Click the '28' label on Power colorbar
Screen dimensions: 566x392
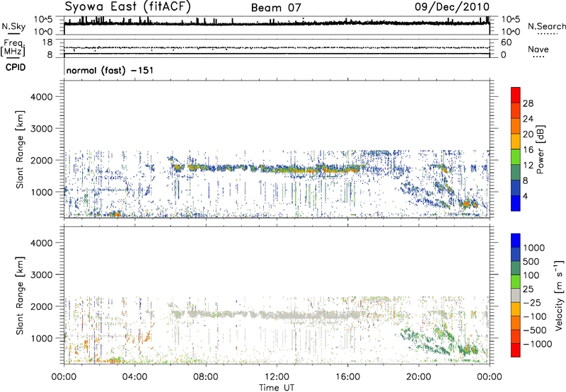(528, 103)
